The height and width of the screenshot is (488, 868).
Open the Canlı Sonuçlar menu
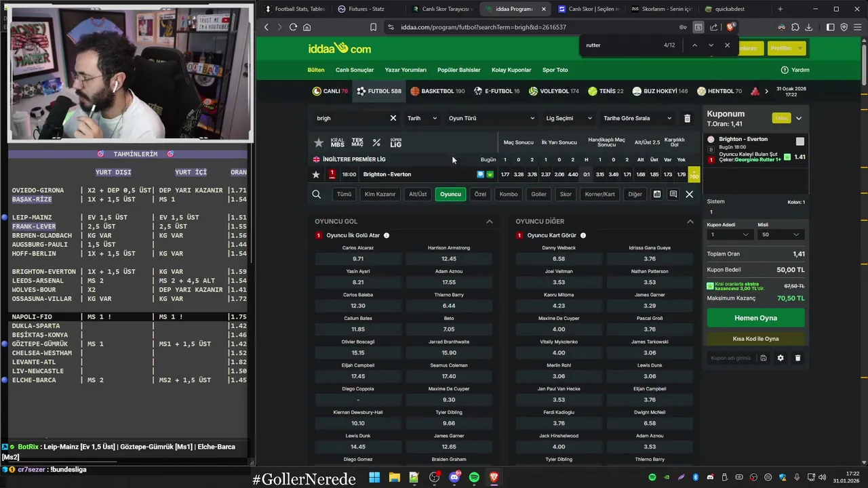coord(355,70)
